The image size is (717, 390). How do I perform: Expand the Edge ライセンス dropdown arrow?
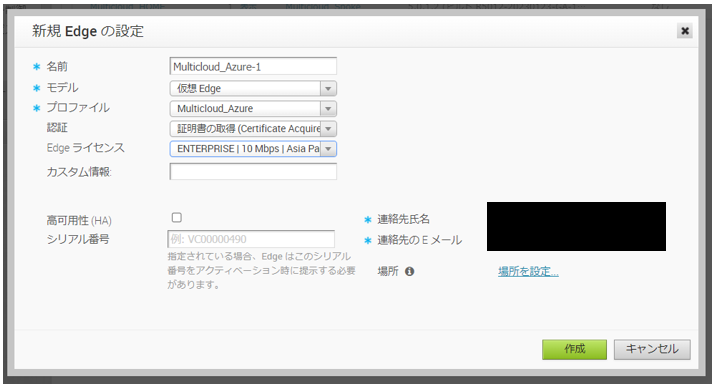click(x=328, y=149)
